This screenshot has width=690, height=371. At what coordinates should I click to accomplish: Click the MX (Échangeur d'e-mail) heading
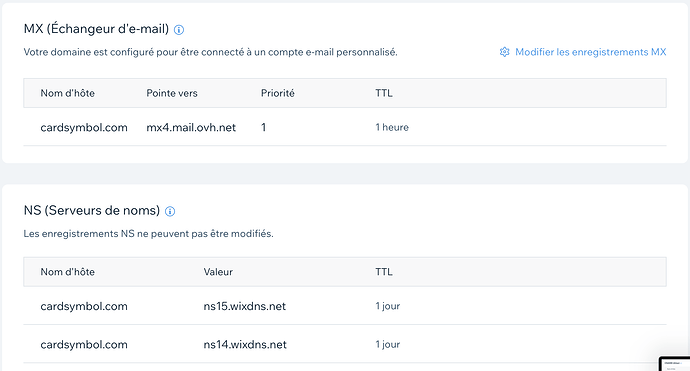coord(96,29)
